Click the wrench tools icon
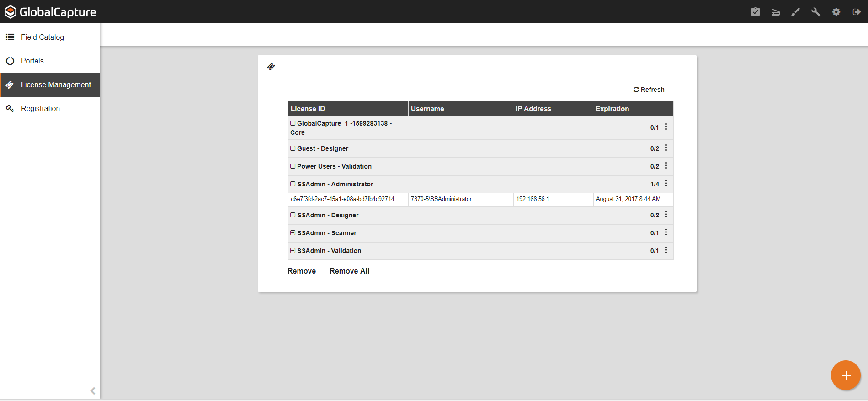 (x=815, y=12)
